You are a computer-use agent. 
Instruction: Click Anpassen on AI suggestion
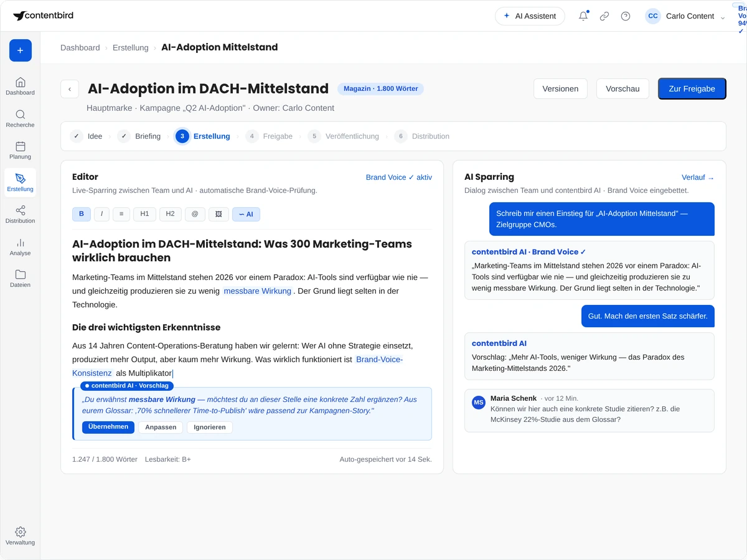(161, 427)
